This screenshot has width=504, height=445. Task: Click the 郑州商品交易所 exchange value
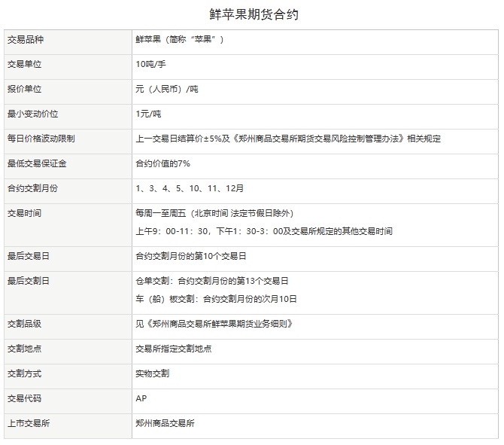[165, 423]
